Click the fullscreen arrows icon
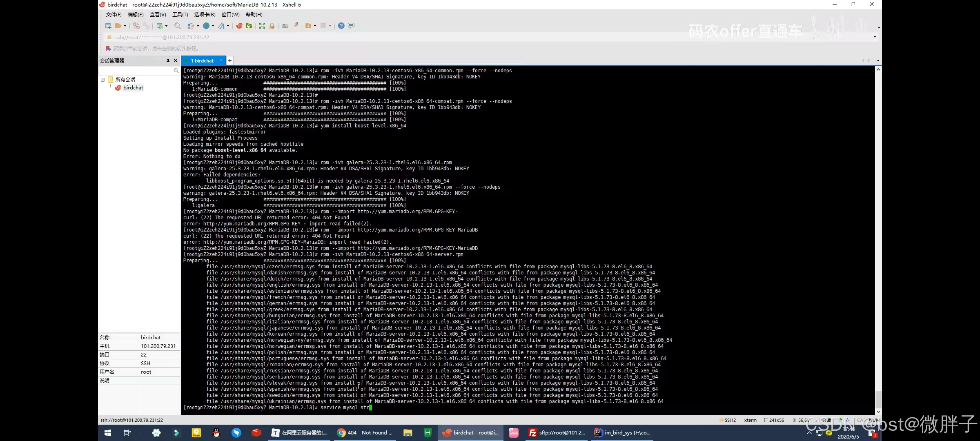 (x=262, y=26)
